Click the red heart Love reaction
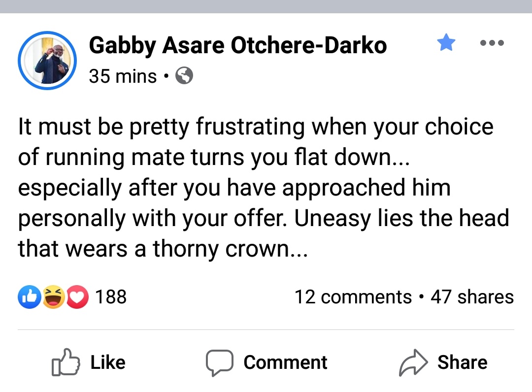Viewport: 532px width, 392px height. coord(77,297)
